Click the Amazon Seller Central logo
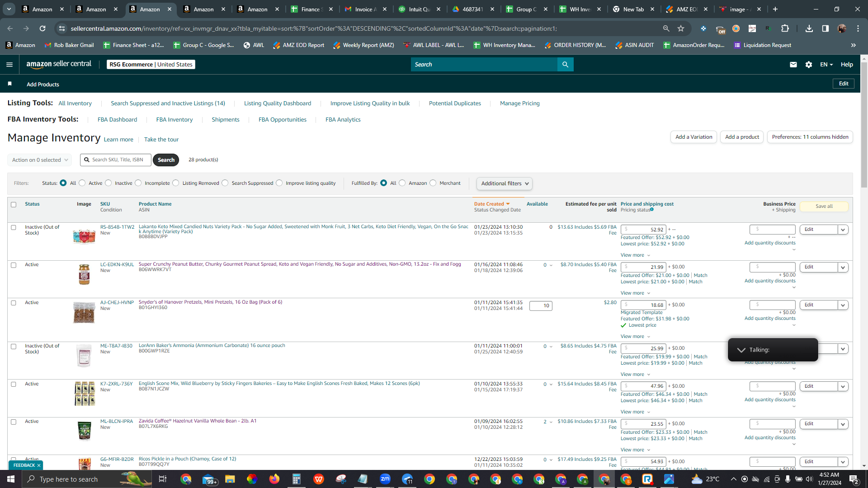 tap(59, 64)
